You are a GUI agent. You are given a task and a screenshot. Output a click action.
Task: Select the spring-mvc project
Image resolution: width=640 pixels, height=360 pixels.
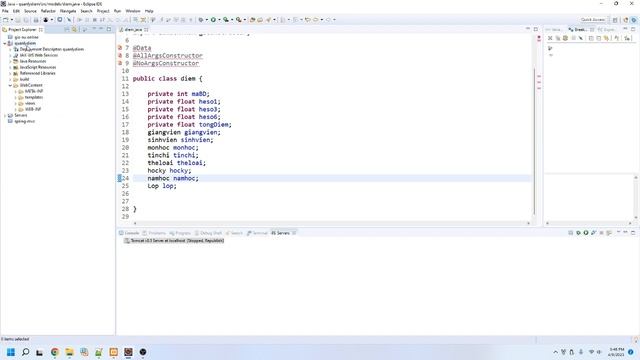[24, 121]
